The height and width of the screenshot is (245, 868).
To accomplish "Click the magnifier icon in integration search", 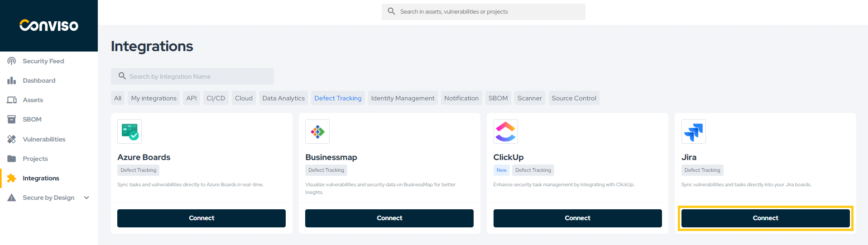I will pos(122,76).
